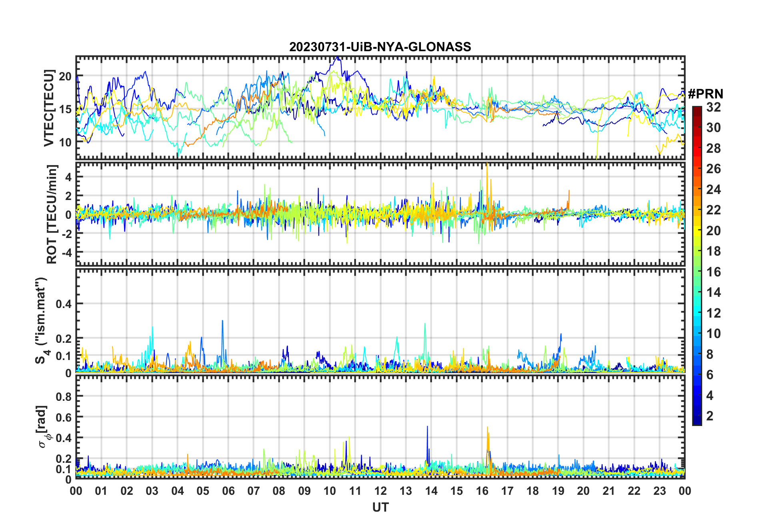Click the PRN colorbar gradient strip

697,266
